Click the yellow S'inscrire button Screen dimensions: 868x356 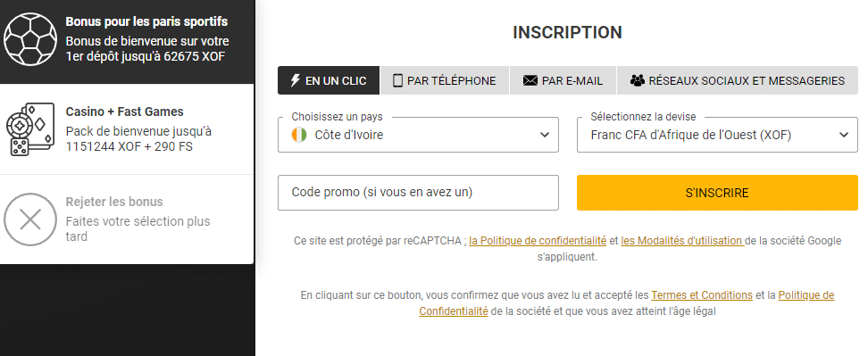click(717, 193)
